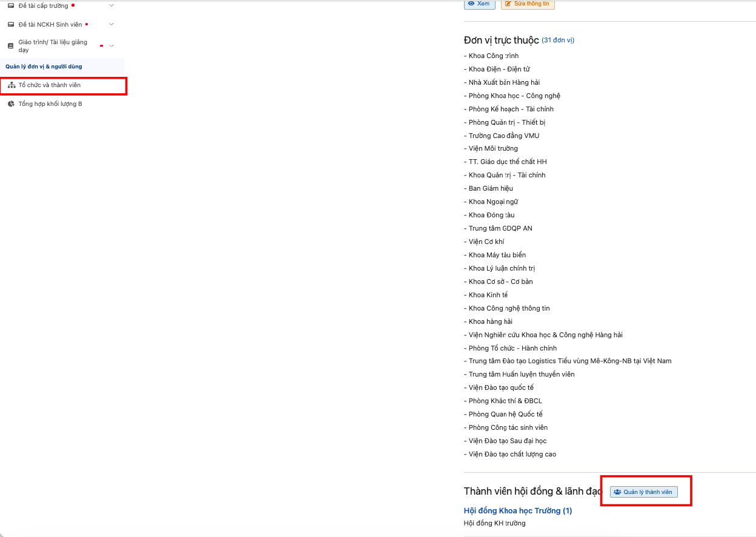Expand the Giáo trình/ Tài liệu giảng dạy chevron

click(111, 46)
